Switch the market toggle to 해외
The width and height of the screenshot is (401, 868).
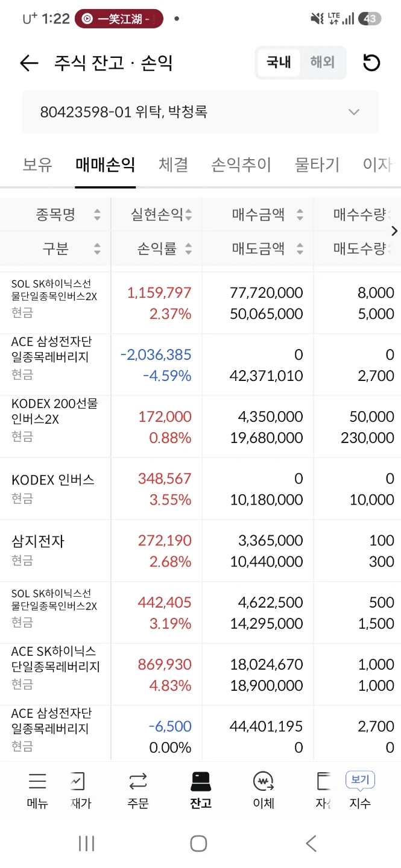coord(323,62)
